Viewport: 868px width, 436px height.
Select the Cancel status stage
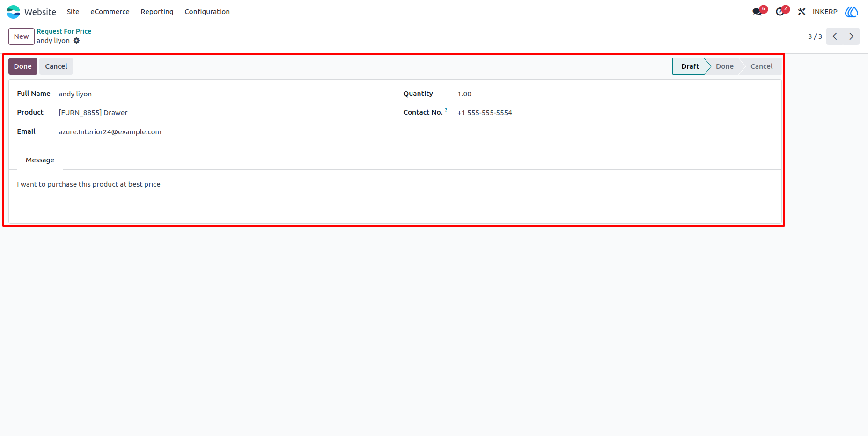pyautogui.click(x=761, y=66)
